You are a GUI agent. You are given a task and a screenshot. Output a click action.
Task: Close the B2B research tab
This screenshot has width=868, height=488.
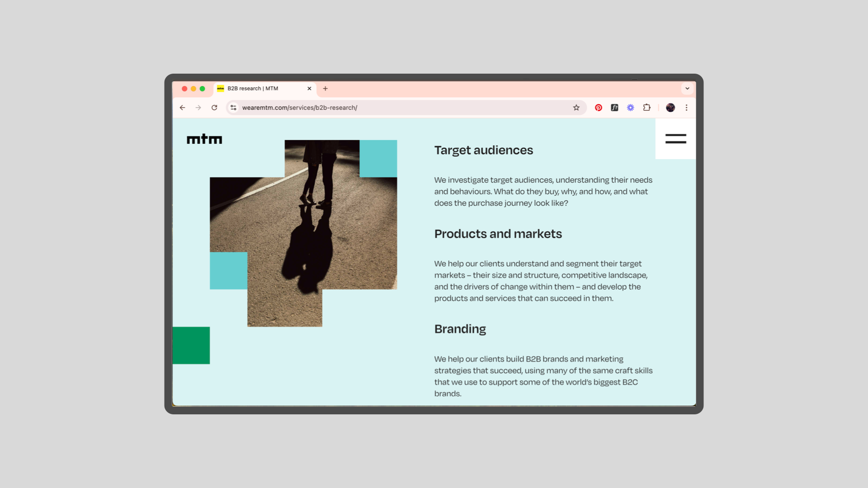click(x=309, y=89)
